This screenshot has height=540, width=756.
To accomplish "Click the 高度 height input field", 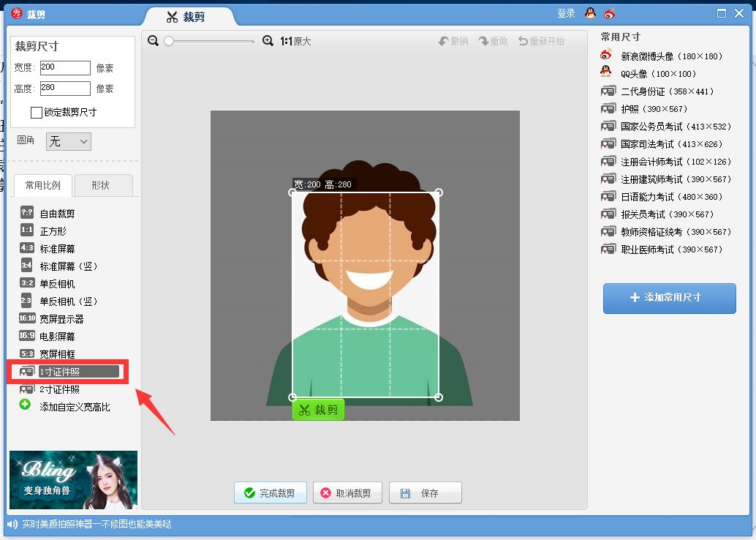I will point(65,89).
